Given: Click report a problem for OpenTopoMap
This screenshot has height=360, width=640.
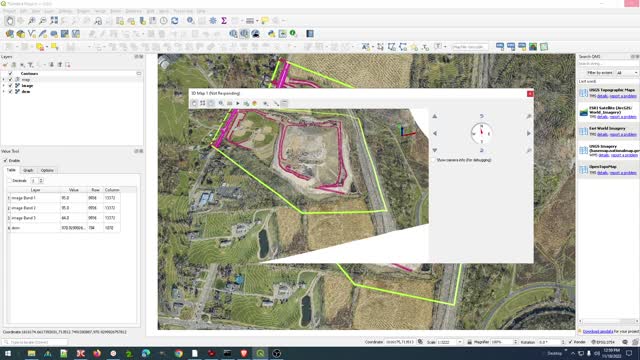Looking at the screenshot, I should (x=623, y=173).
